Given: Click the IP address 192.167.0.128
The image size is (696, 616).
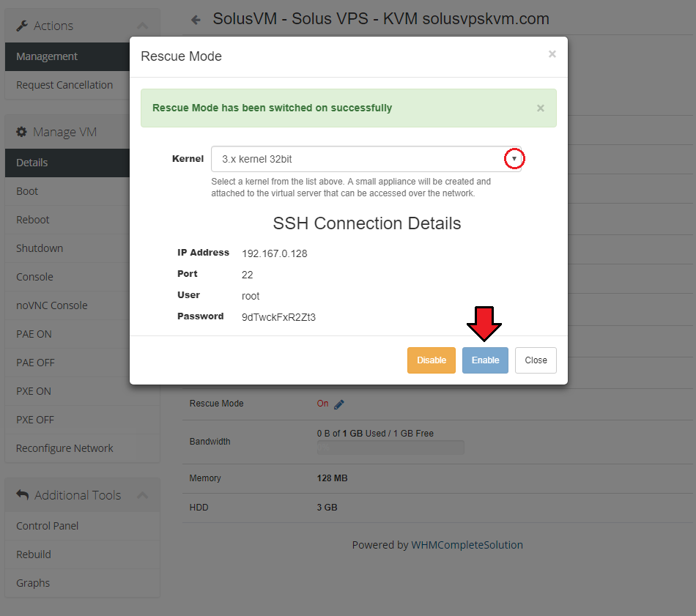Looking at the screenshot, I should (274, 254).
